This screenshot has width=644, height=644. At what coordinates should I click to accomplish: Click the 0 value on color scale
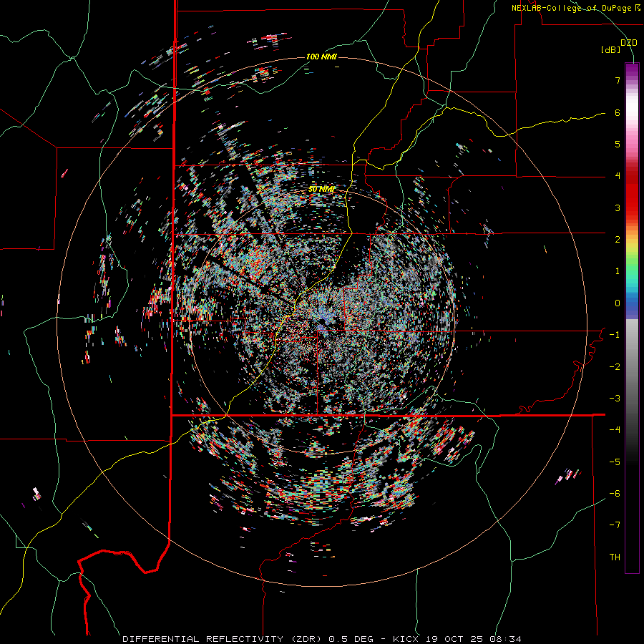coord(618,303)
